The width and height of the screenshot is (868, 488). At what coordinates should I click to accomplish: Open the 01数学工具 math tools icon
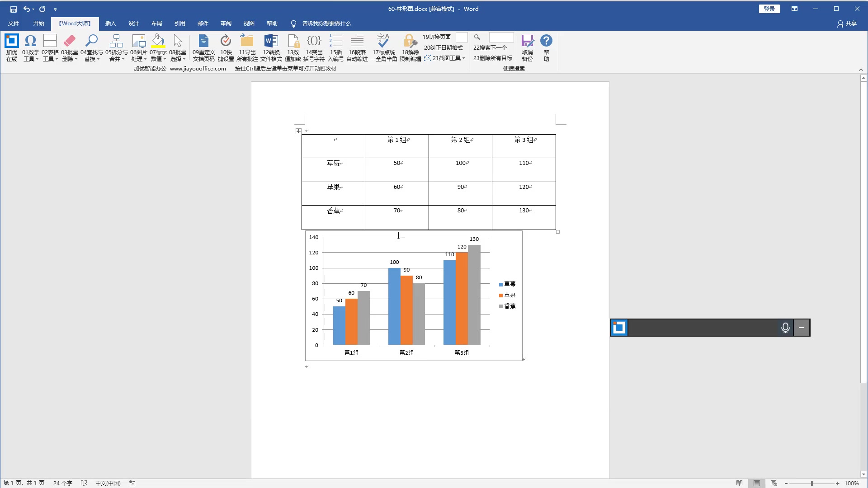30,42
